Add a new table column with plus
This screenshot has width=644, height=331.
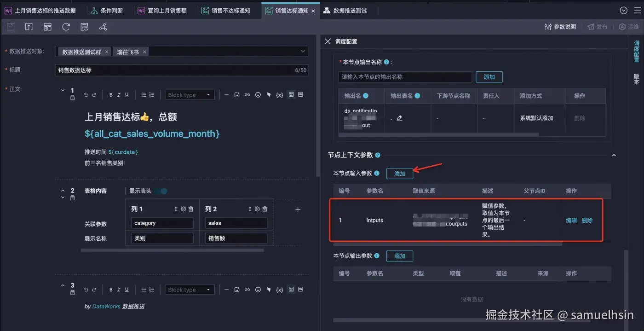[x=298, y=209]
